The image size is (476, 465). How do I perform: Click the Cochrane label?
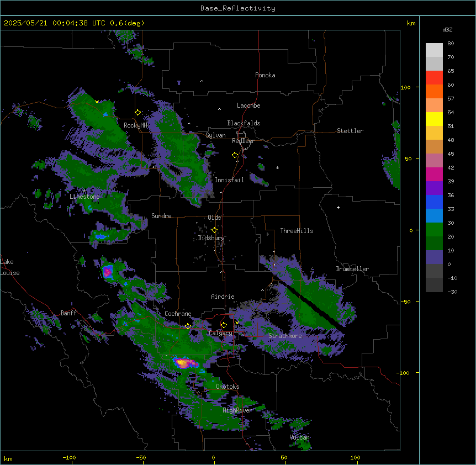click(178, 314)
